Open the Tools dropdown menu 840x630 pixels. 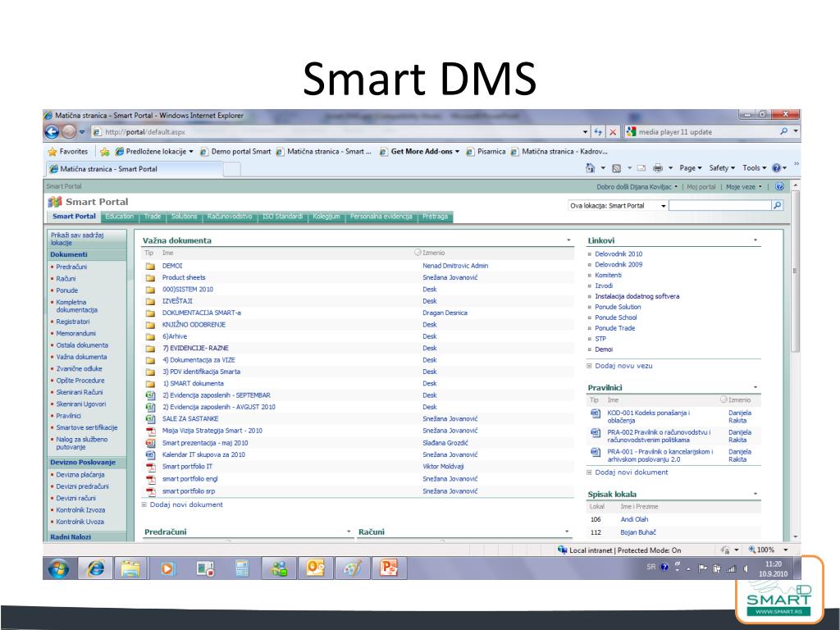(x=755, y=168)
